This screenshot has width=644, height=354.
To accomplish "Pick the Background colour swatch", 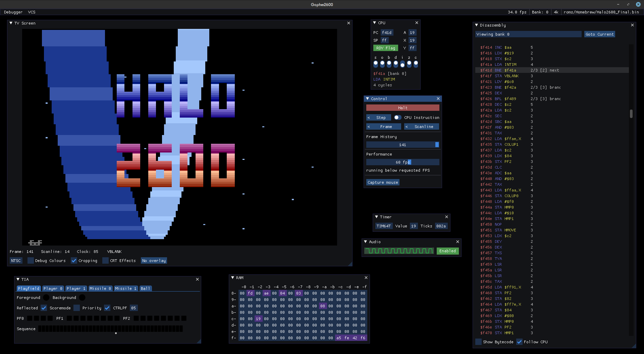I will [82, 298].
